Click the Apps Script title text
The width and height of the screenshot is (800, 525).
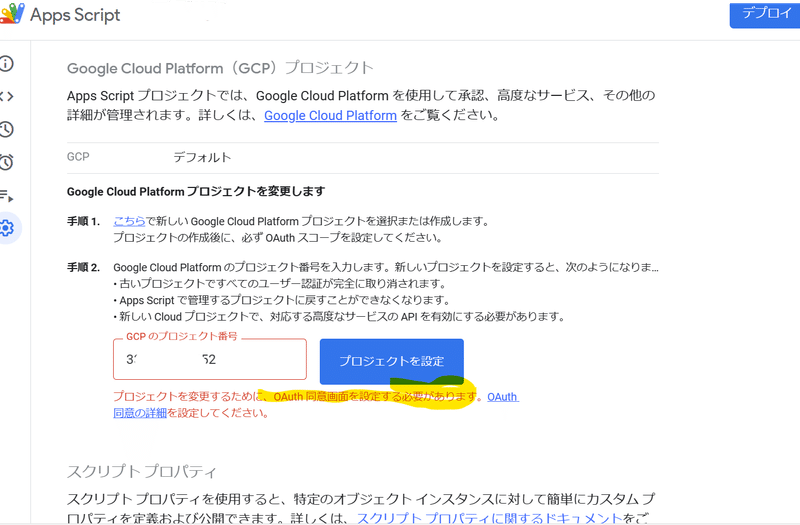tap(75, 15)
